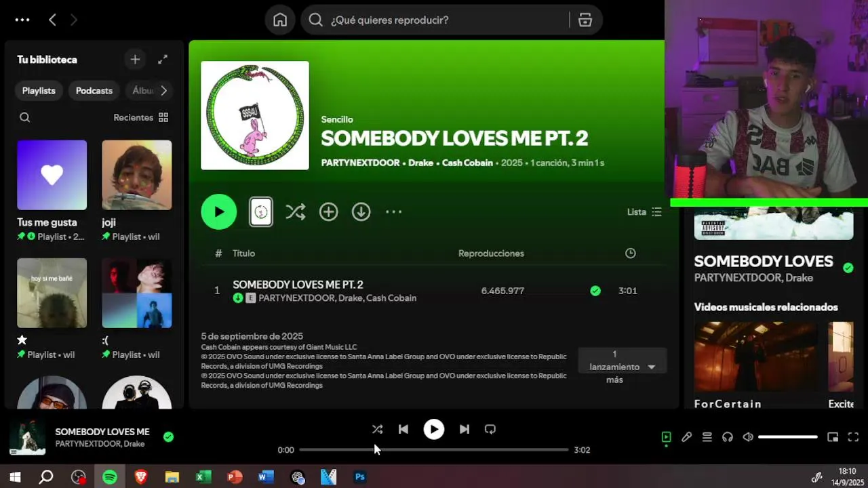
Task: Open the 'Tus me gusta' playlist
Action: point(52,175)
